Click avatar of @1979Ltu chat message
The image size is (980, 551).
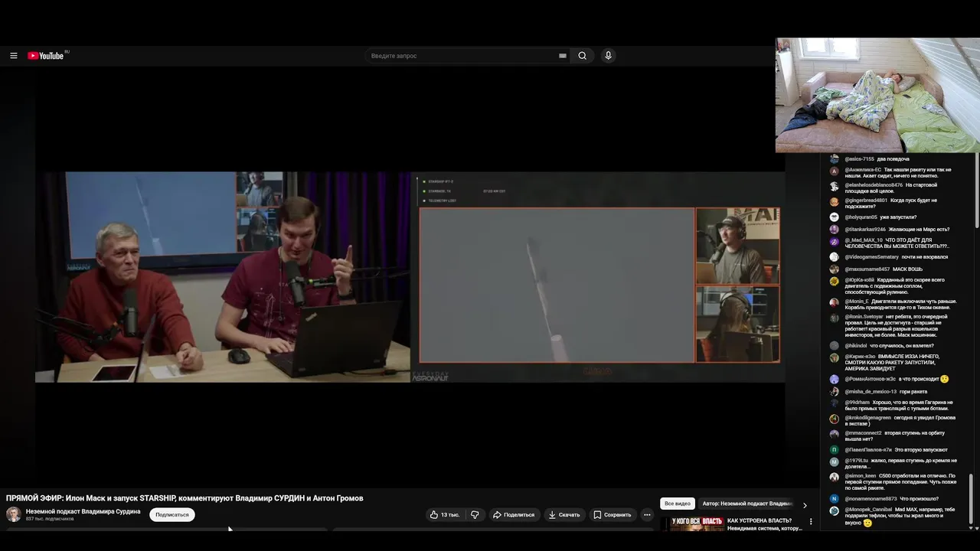tap(835, 462)
